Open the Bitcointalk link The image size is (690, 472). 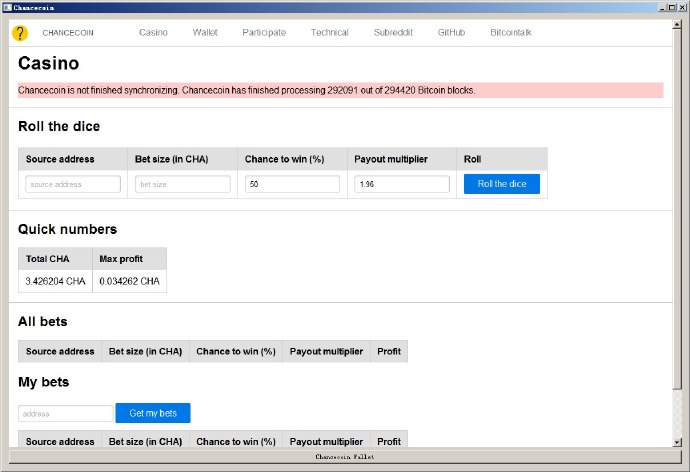coord(511,33)
